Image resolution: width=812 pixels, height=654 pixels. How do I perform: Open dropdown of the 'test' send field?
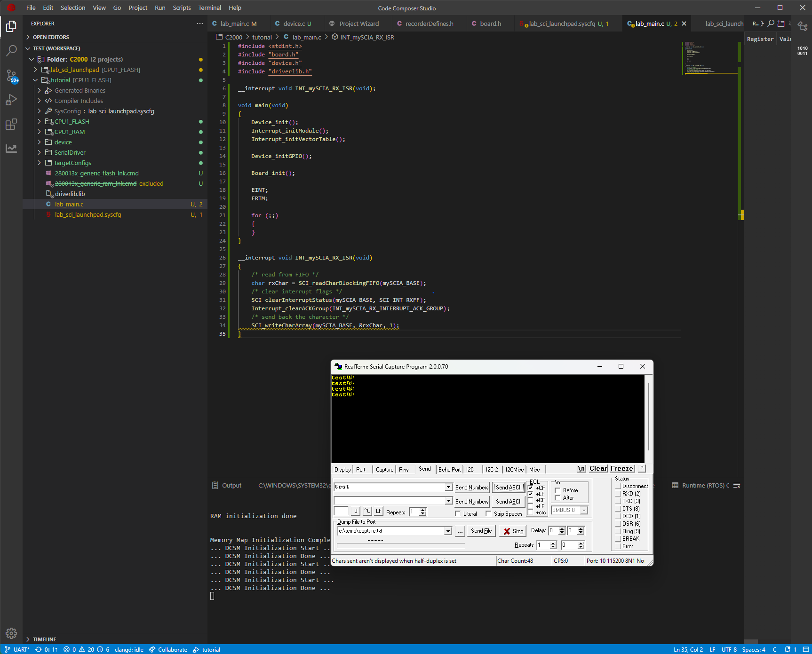[448, 487]
